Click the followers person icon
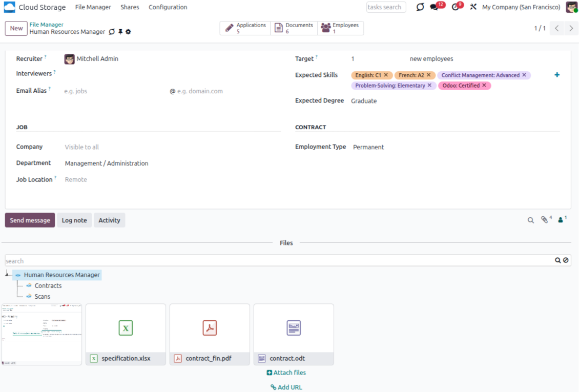The image size is (579, 392). coord(561,220)
